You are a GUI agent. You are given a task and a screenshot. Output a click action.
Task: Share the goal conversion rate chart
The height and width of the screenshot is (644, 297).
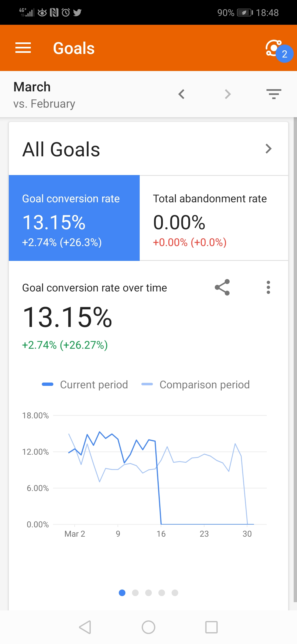[x=222, y=288]
